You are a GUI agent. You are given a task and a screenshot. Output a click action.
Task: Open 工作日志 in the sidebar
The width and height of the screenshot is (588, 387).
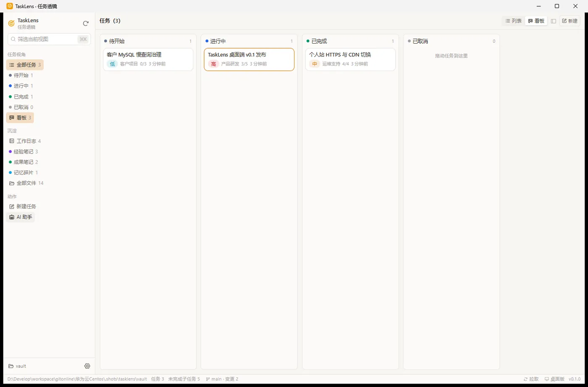pos(25,141)
